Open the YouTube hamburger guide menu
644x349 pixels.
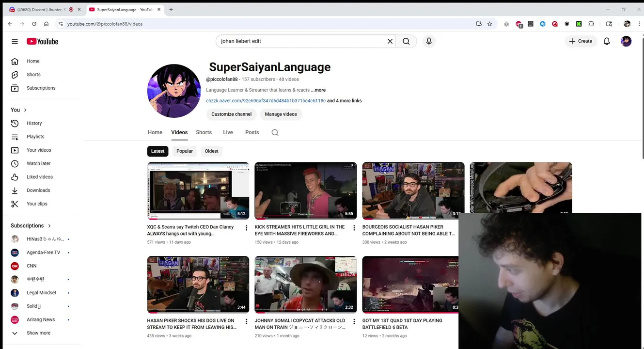(x=15, y=41)
